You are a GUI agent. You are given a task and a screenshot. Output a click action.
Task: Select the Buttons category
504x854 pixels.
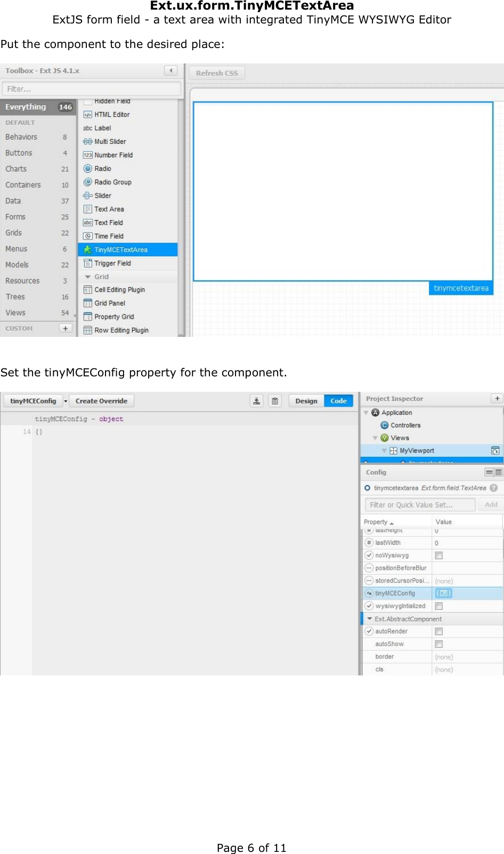(x=38, y=153)
